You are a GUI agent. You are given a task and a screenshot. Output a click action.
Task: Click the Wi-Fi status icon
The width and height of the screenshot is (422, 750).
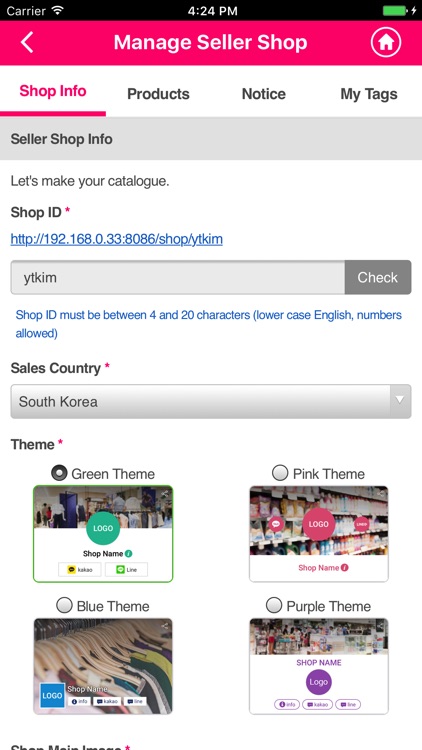(58, 11)
